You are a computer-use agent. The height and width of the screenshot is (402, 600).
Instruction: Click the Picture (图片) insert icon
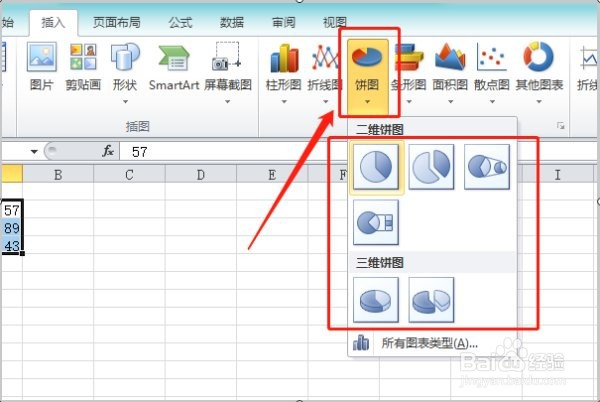pos(42,67)
